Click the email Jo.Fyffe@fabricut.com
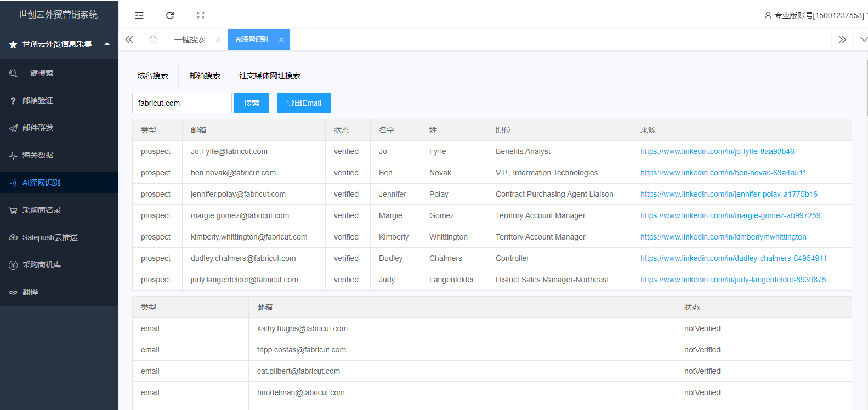 click(229, 151)
